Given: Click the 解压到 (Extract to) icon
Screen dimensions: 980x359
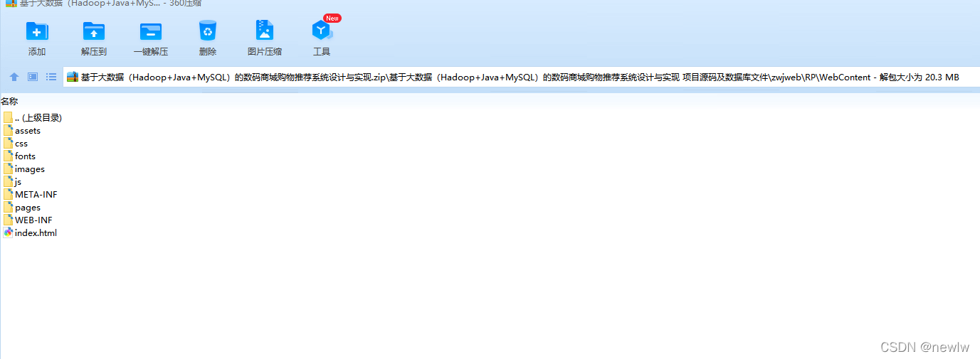Looking at the screenshot, I should (x=94, y=31).
